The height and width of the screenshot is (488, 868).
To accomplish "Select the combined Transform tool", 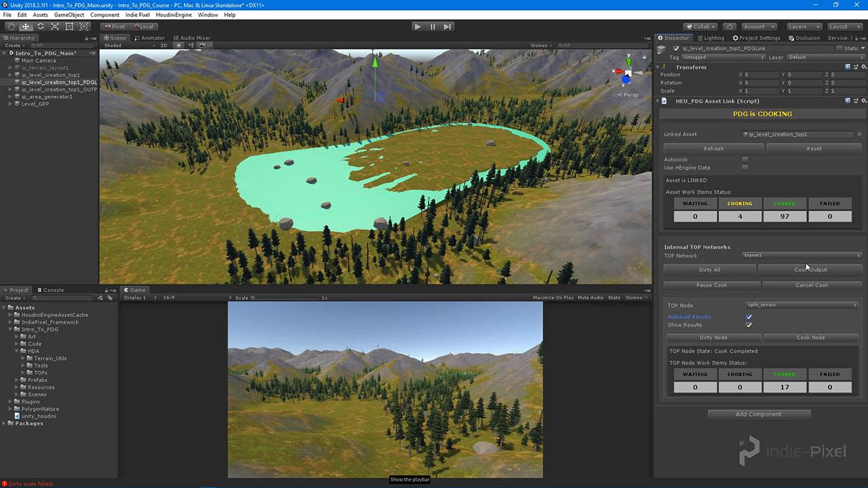I will pyautogui.click(x=84, y=26).
